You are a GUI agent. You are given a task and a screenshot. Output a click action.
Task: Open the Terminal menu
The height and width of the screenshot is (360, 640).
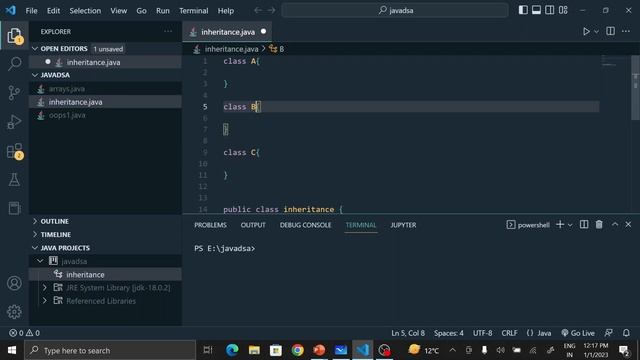click(193, 11)
